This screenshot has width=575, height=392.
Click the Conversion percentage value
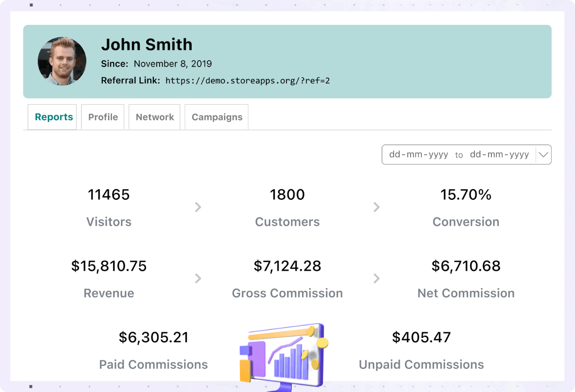point(466,195)
